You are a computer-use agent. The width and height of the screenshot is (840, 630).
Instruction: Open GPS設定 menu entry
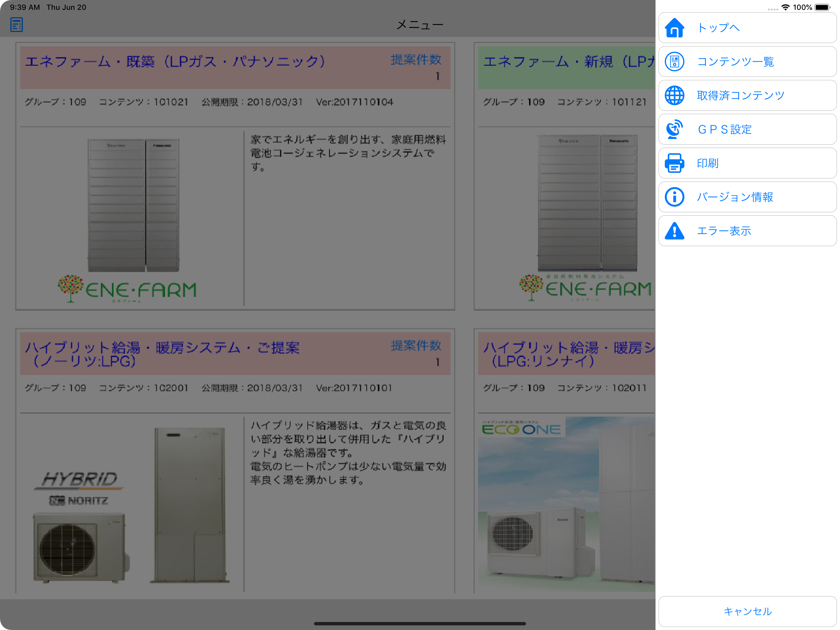click(747, 129)
